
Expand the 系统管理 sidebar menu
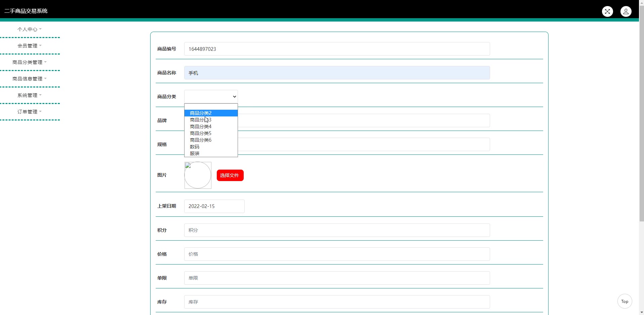30,95
